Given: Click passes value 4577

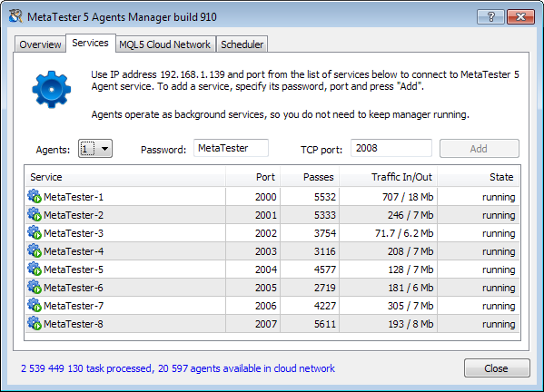Looking at the screenshot, I should [325, 269].
